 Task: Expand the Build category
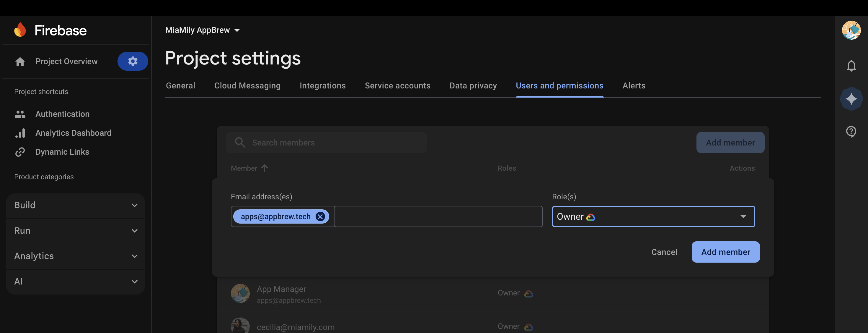click(76, 205)
